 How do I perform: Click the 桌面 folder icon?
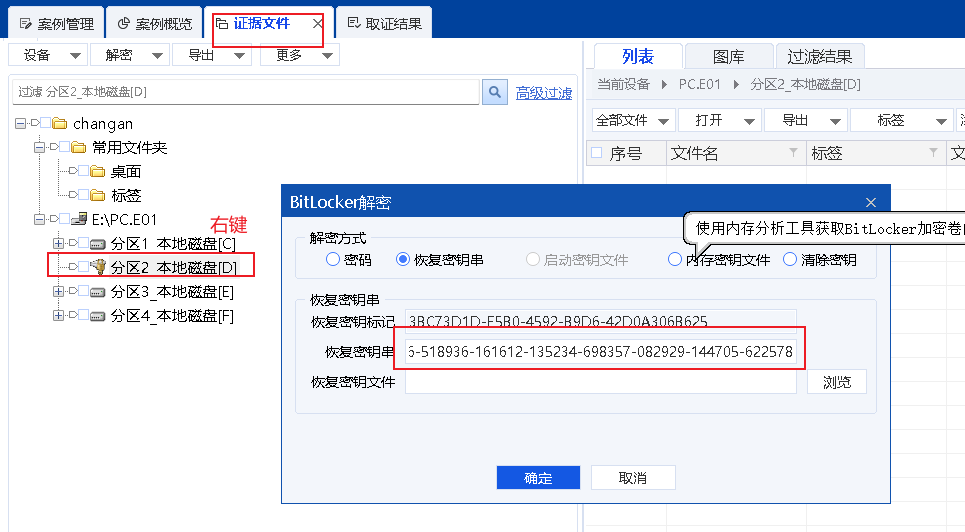[x=97, y=171]
